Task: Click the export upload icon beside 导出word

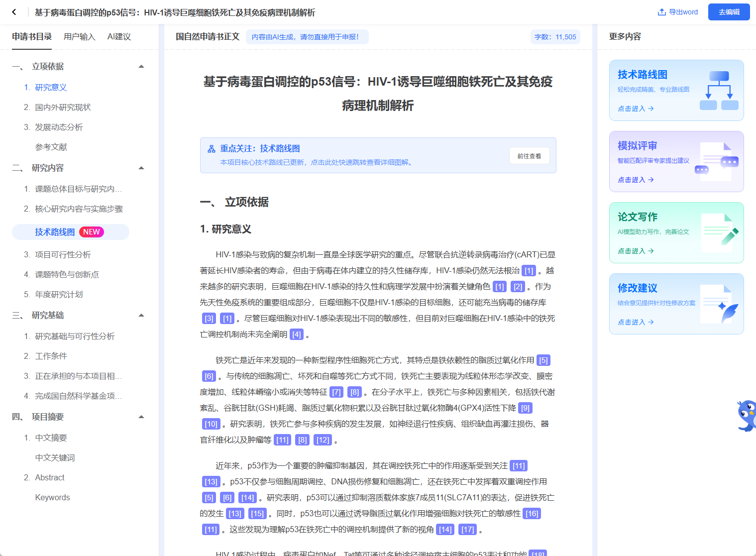Action: coord(662,12)
